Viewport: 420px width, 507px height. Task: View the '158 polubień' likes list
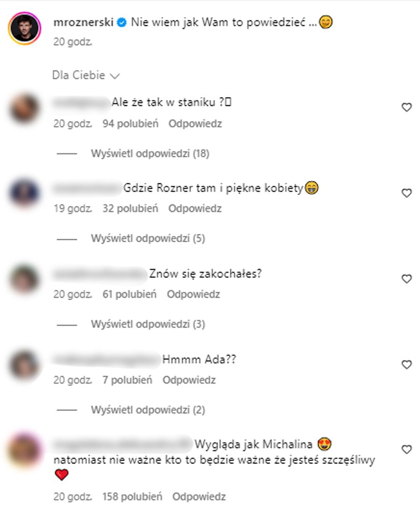click(132, 496)
